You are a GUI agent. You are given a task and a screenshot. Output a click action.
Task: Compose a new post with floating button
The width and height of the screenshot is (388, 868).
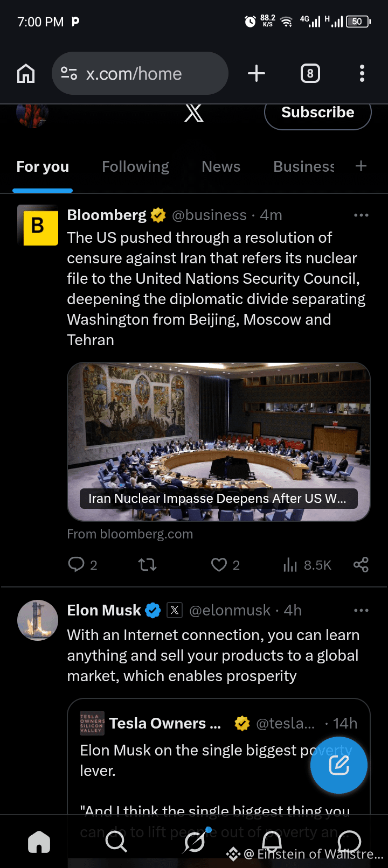point(339,765)
